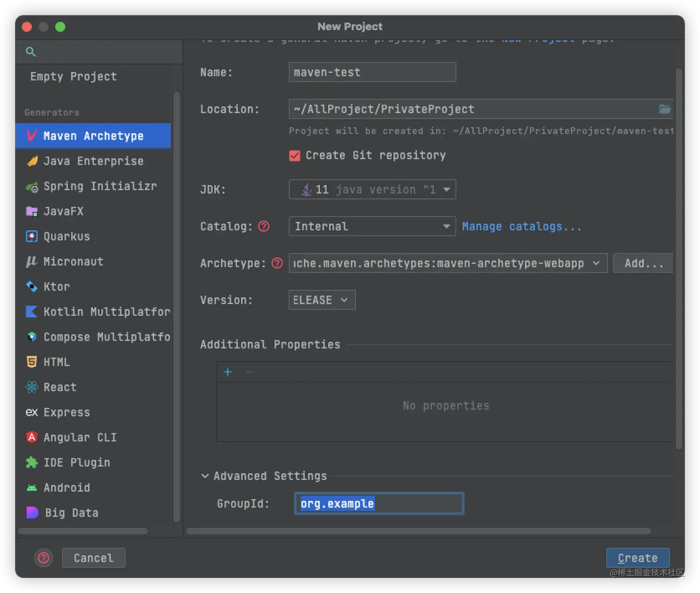This screenshot has height=593, width=700.
Task: Select the Angular CLI generator label
Action: 80,437
